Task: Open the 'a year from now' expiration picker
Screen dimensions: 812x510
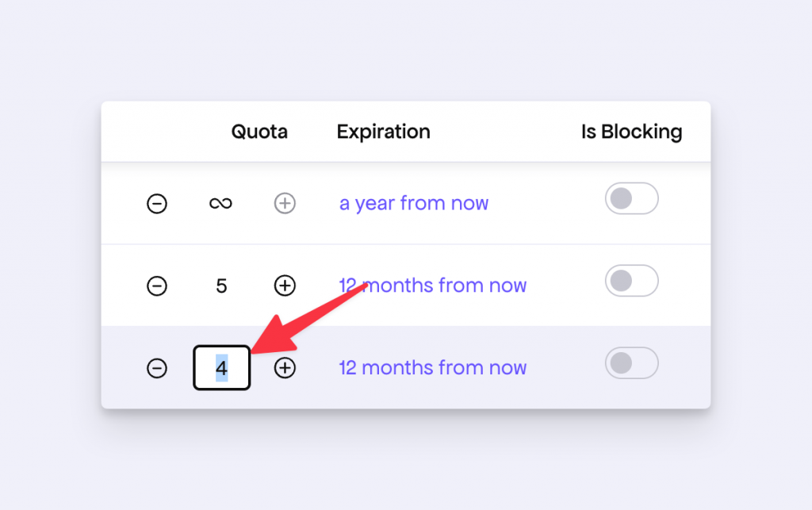Action: pyautogui.click(x=413, y=203)
